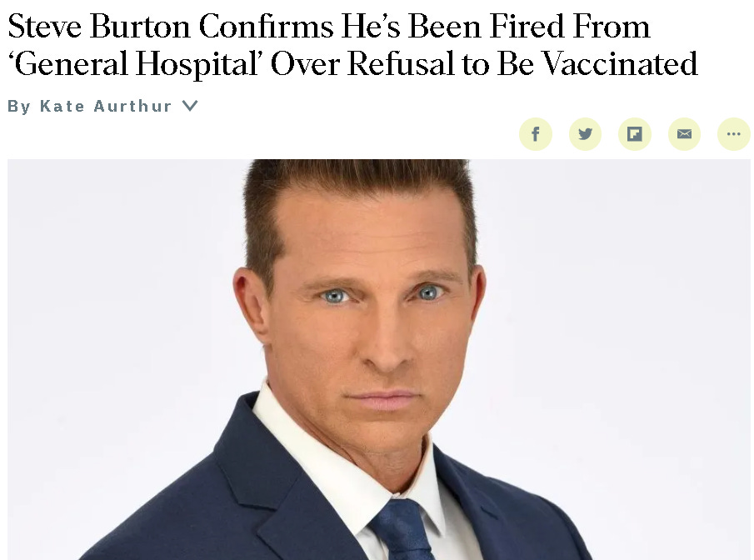
Task: Click the word 'By' in byline
Action: (19, 107)
